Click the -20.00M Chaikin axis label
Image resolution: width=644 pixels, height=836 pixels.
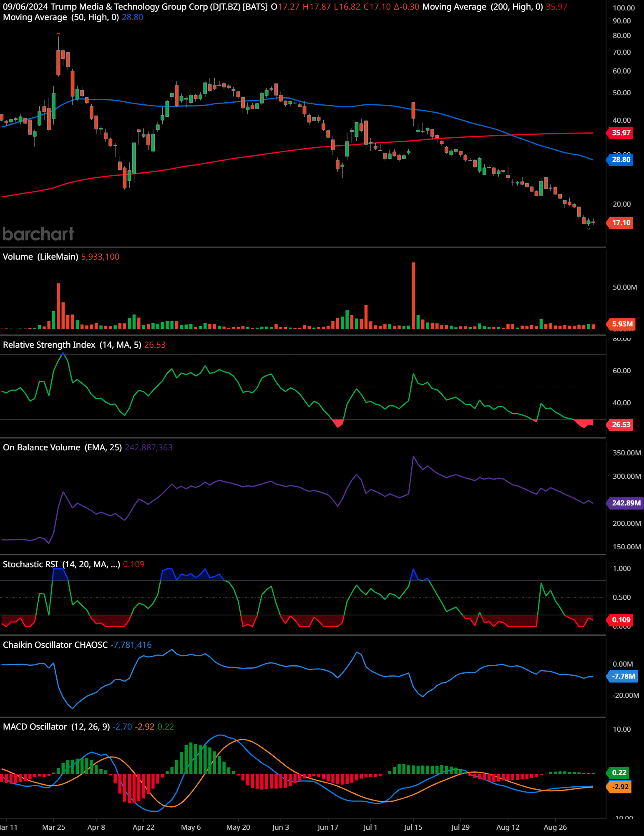(626, 695)
